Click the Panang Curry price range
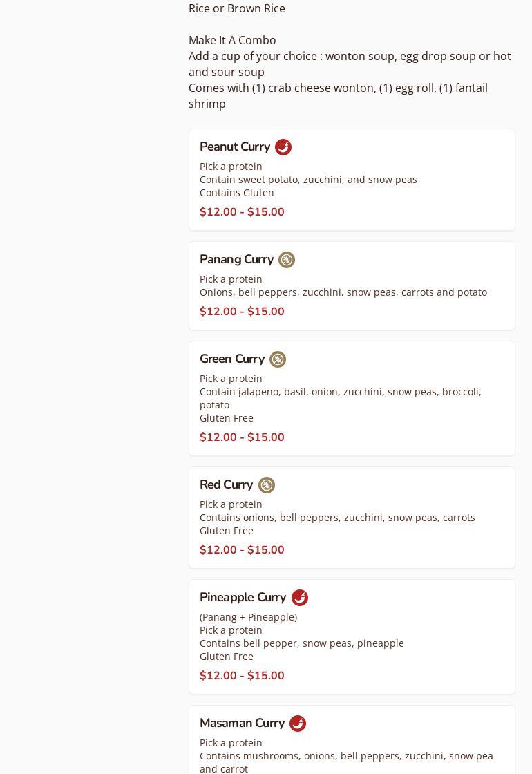Viewport: 532px width, 774px height. tap(242, 312)
